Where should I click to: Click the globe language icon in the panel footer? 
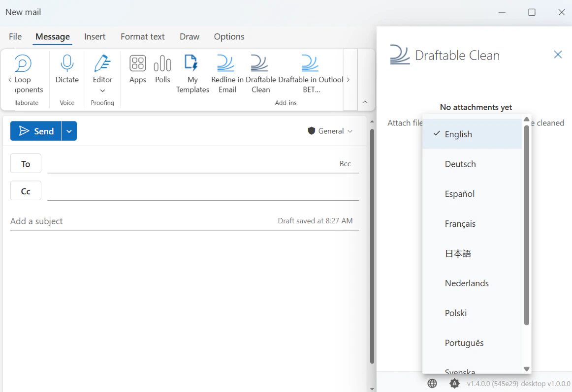click(432, 383)
